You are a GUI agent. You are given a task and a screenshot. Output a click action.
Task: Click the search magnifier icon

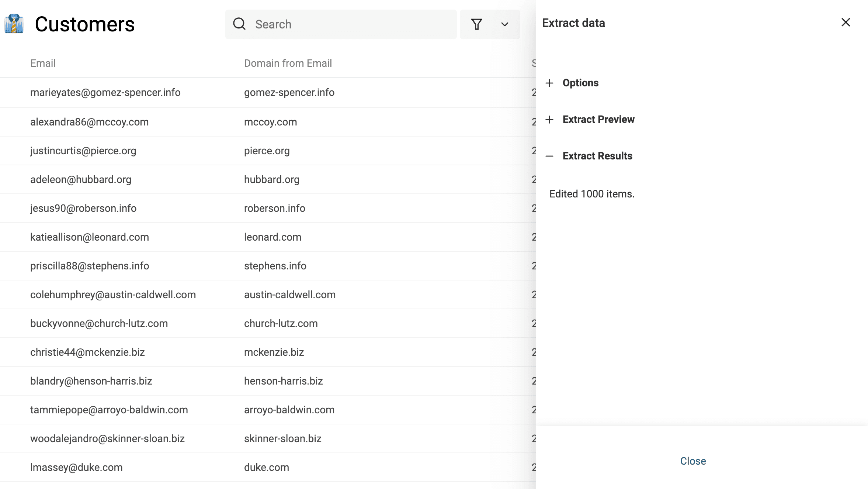point(239,24)
